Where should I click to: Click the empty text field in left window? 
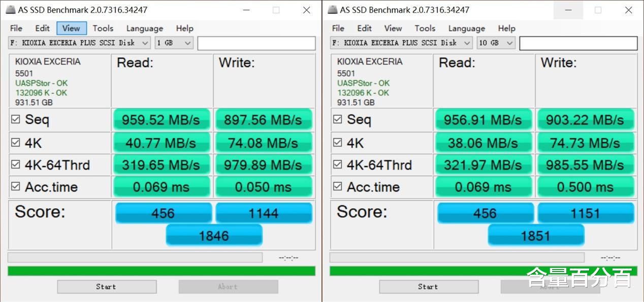point(256,43)
